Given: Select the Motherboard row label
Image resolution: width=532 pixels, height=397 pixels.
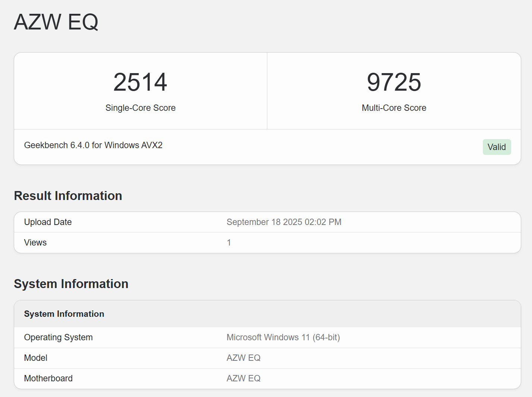Looking at the screenshot, I should (x=48, y=378).
